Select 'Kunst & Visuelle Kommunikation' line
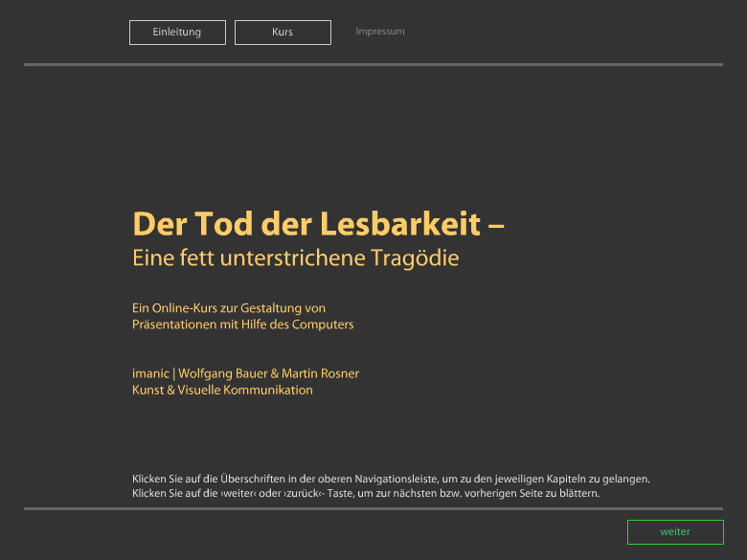 point(222,390)
